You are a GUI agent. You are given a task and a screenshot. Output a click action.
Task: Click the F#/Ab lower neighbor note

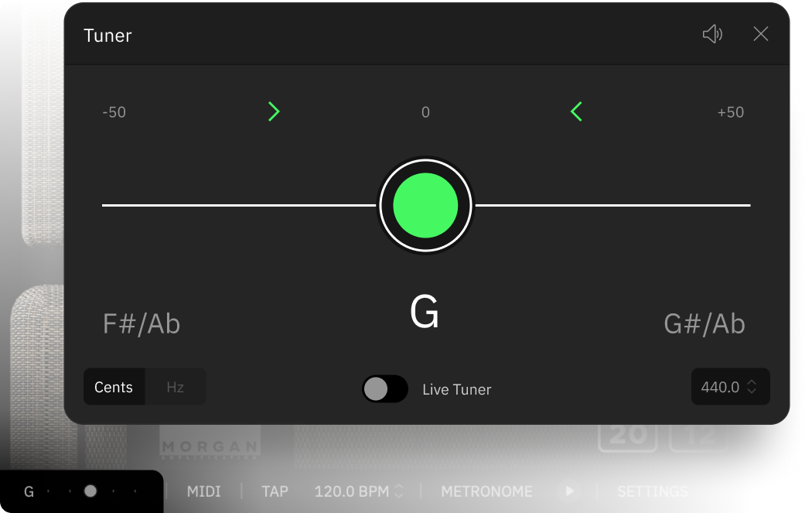142,324
